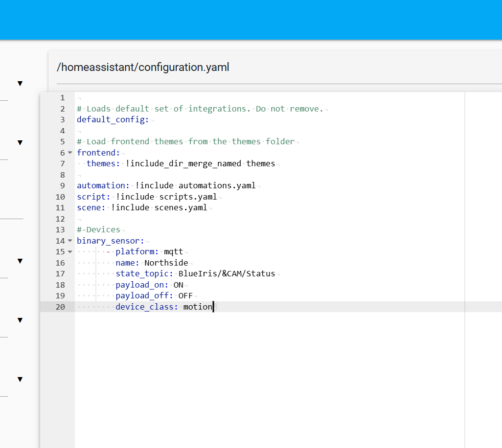Click the payload_off: key
This screenshot has width=502, height=448.
[144, 296]
